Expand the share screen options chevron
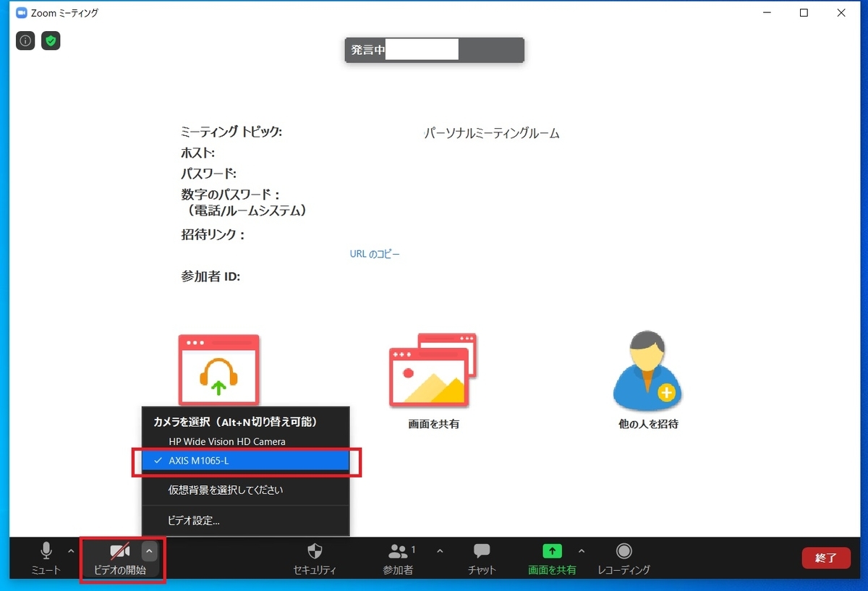This screenshot has height=591, width=868. coord(582,551)
